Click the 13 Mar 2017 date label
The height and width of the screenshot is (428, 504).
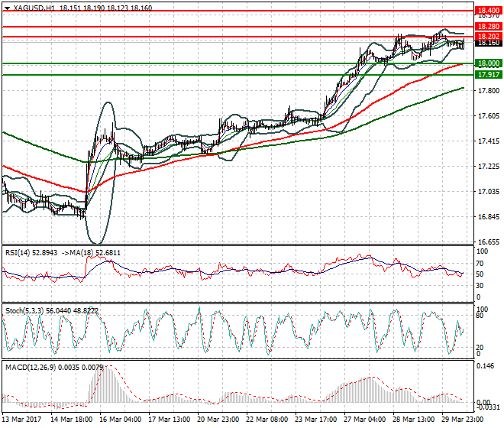click(22, 420)
